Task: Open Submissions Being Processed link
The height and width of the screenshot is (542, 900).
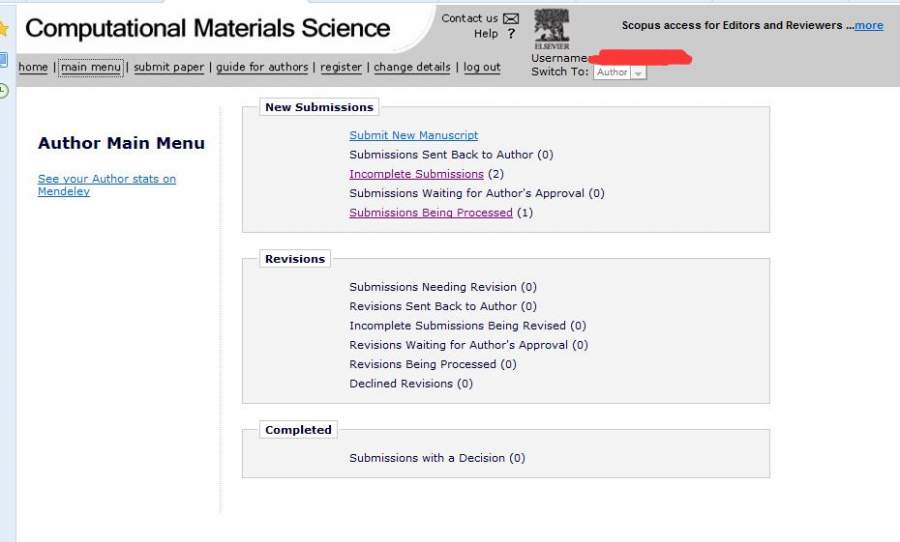Action: point(430,213)
